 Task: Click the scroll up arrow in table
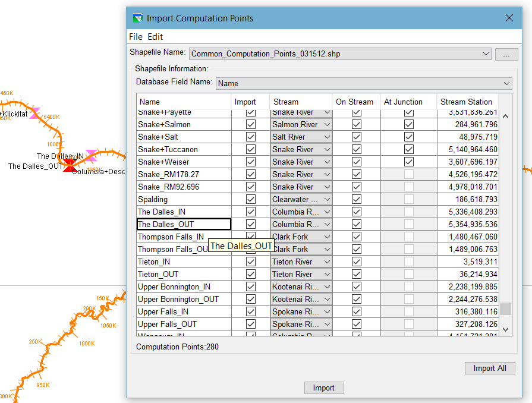click(505, 117)
